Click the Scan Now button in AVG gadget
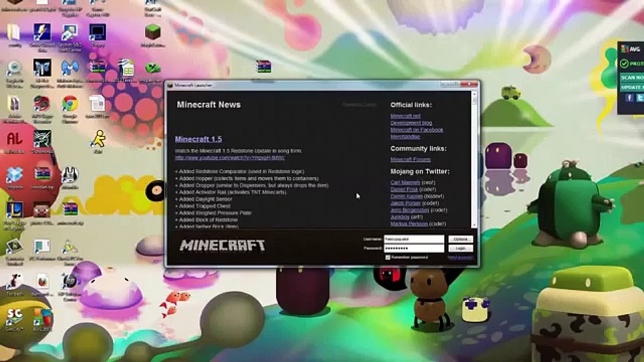 coord(631,78)
